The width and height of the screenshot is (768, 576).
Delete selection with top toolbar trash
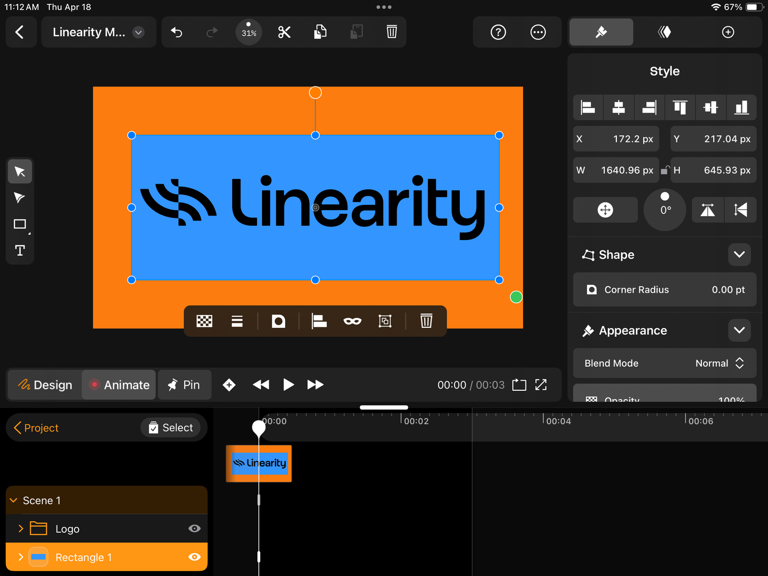point(391,32)
